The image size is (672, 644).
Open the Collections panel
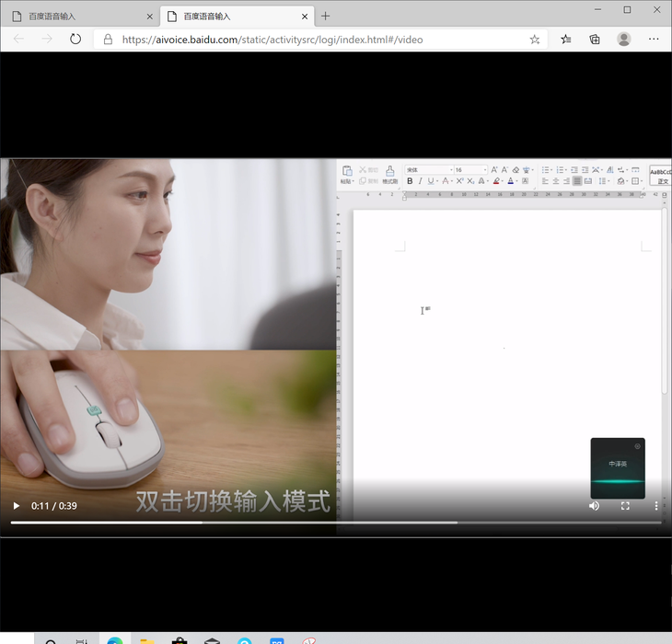(595, 40)
